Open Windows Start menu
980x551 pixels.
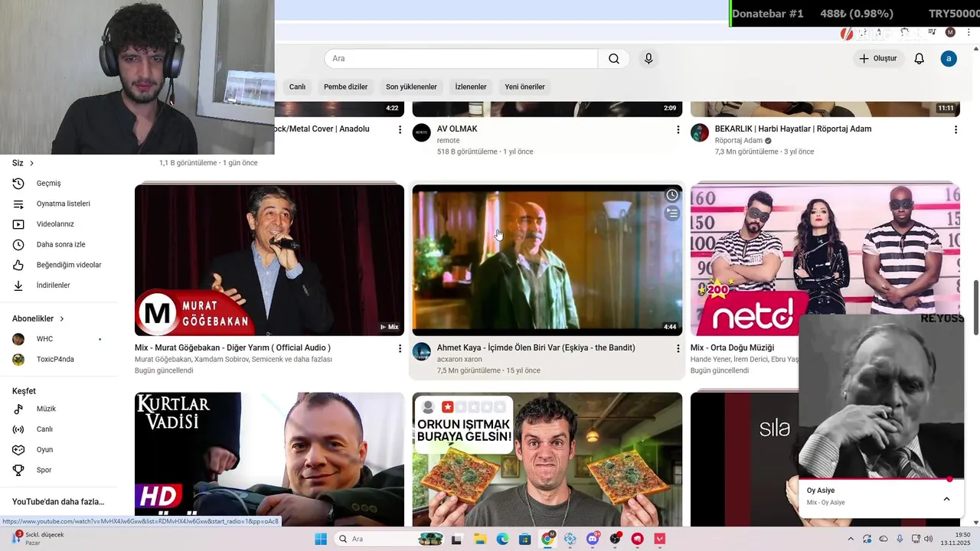(x=320, y=539)
